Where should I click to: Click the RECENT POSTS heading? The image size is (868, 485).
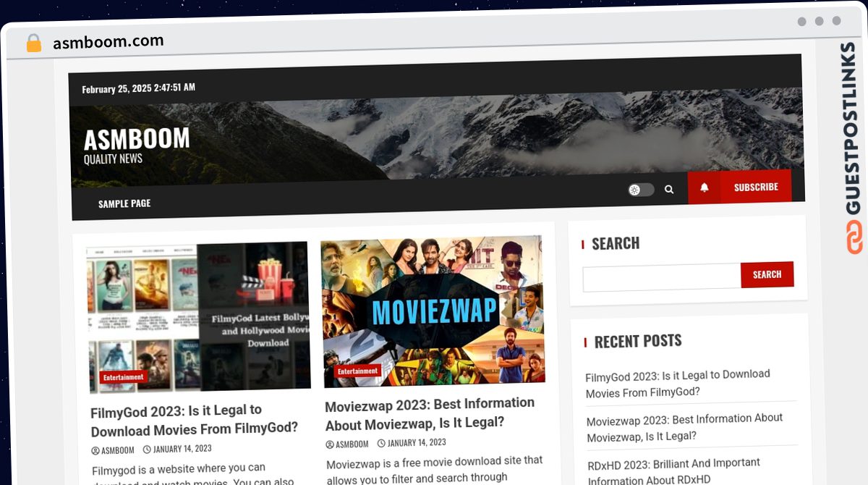(x=638, y=341)
